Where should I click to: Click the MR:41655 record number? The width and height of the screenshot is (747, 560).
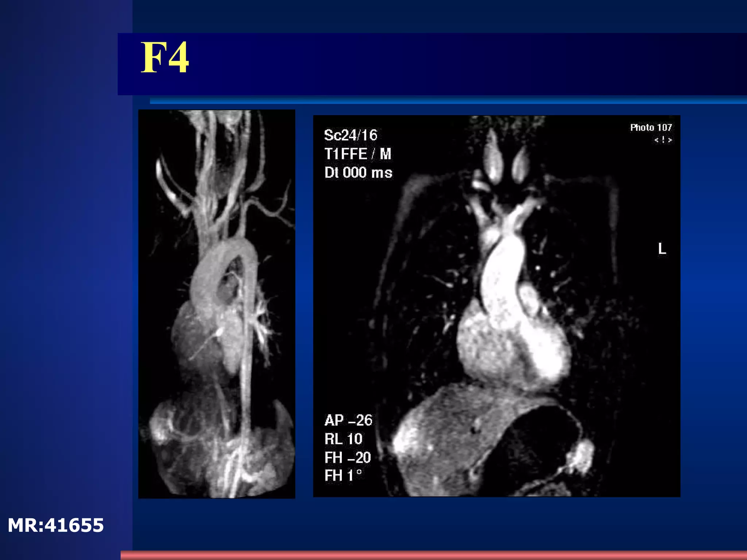pyautogui.click(x=56, y=525)
